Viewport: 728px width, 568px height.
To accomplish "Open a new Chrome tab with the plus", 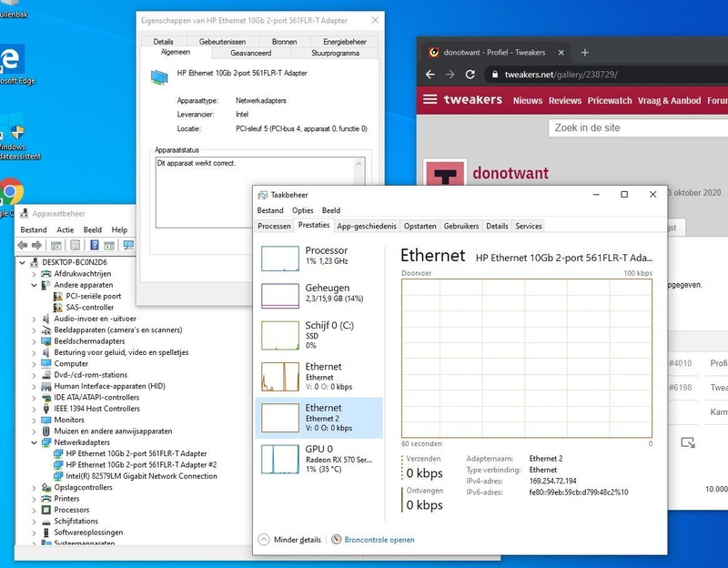I will pos(585,53).
